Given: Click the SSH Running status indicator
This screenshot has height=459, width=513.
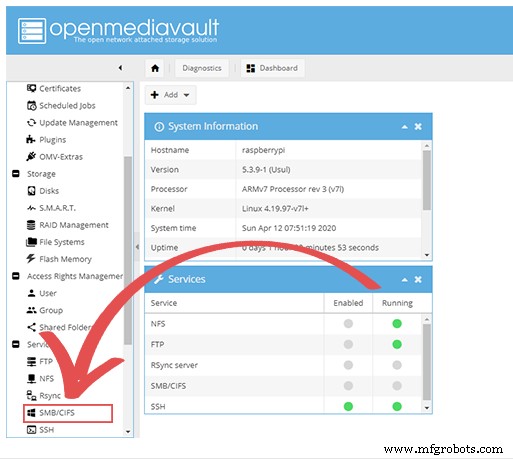Looking at the screenshot, I should coord(397,406).
